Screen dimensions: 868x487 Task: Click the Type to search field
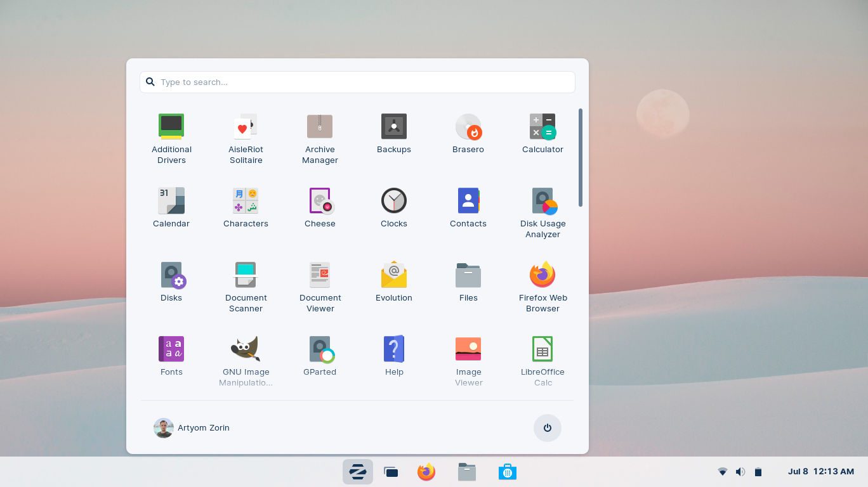[357, 82]
